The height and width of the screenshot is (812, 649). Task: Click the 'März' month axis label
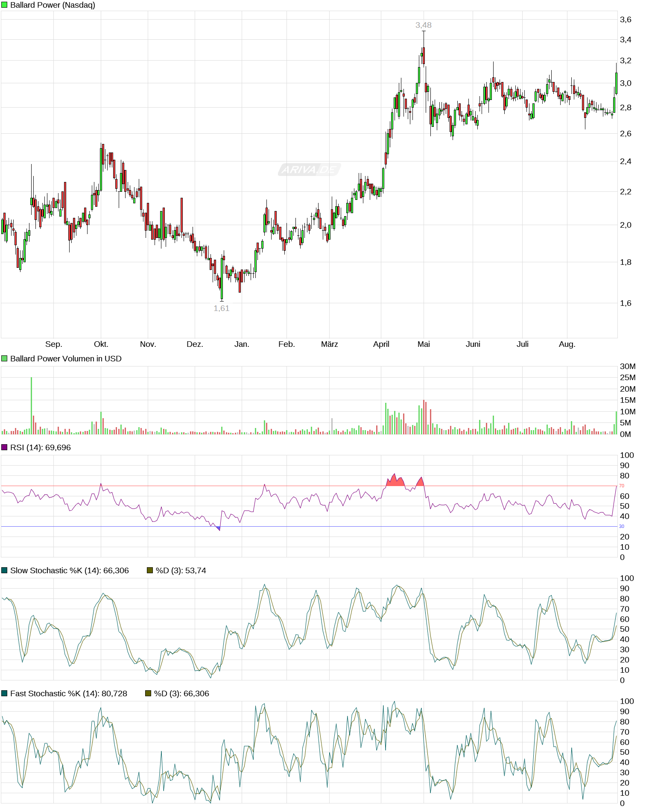pos(330,344)
